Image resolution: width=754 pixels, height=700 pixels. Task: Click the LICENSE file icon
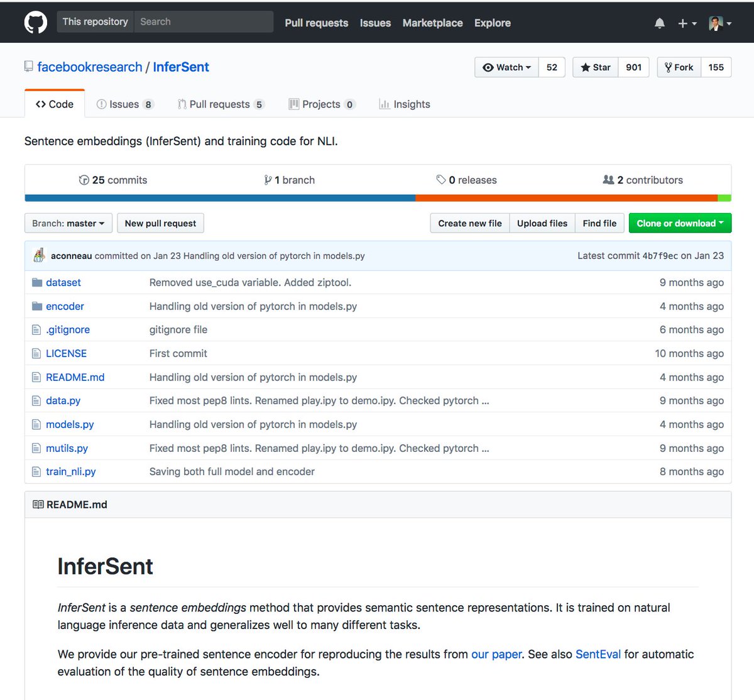[x=36, y=354]
